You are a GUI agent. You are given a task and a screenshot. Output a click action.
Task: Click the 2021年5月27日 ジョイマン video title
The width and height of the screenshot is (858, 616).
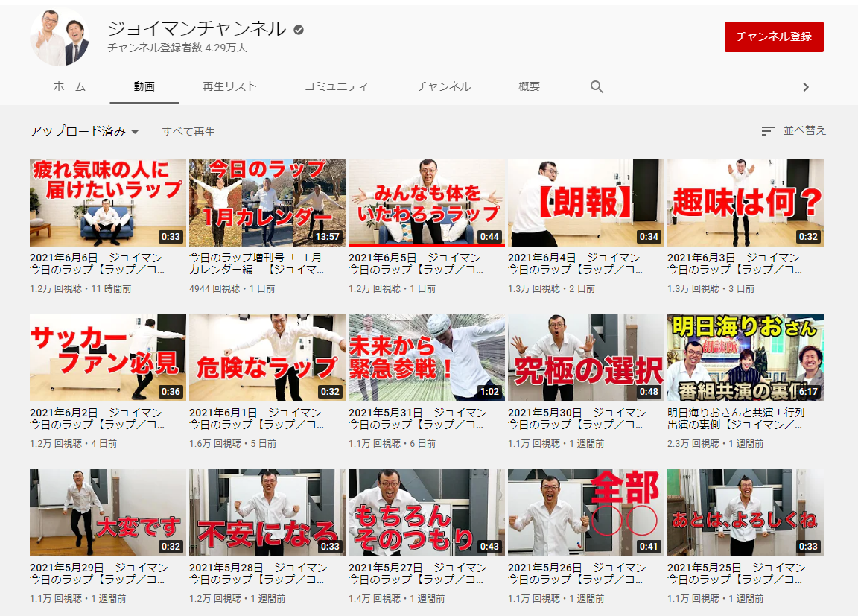pyautogui.click(x=418, y=574)
